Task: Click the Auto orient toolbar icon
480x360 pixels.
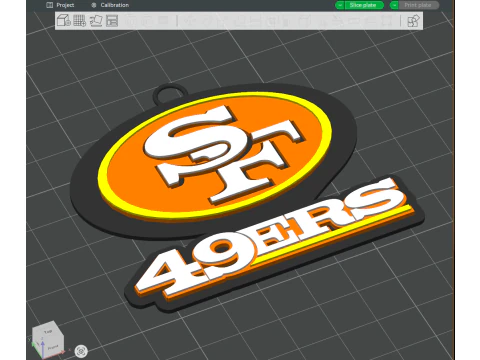Action: [96, 21]
